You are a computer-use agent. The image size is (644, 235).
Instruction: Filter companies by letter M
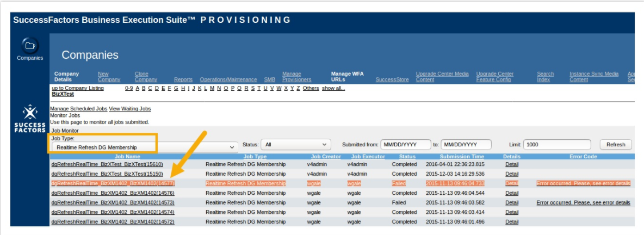tap(212, 88)
